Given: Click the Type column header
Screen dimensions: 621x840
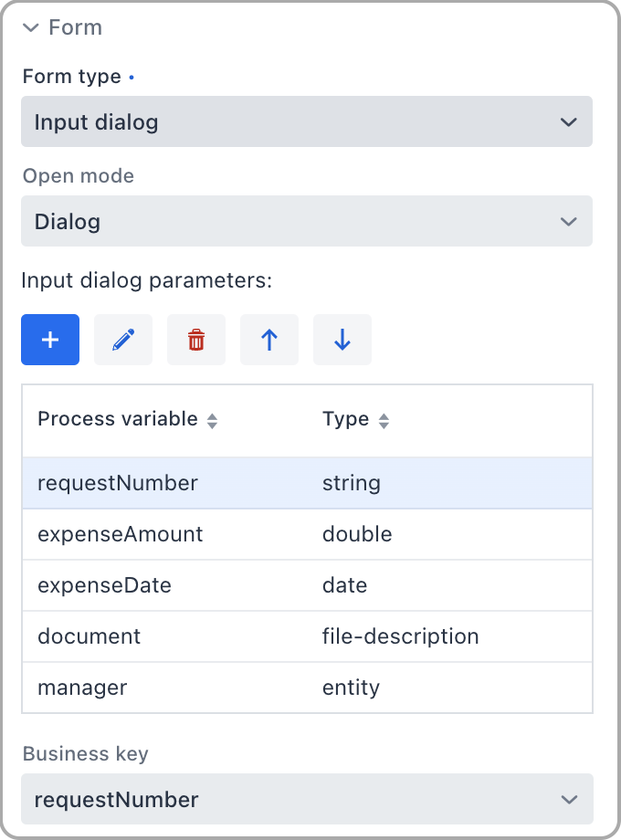Looking at the screenshot, I should [x=345, y=419].
